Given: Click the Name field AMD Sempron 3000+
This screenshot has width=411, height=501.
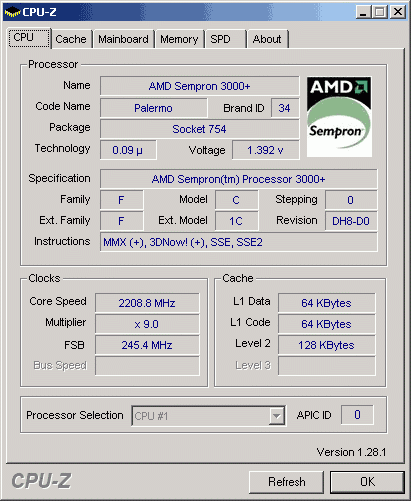Looking at the screenshot, I should coord(199,86).
